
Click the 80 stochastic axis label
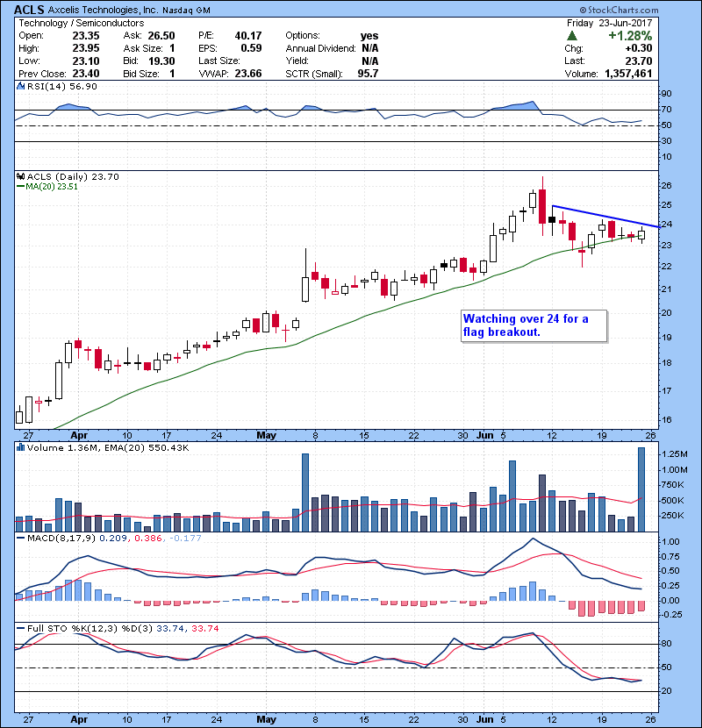[x=666, y=644]
